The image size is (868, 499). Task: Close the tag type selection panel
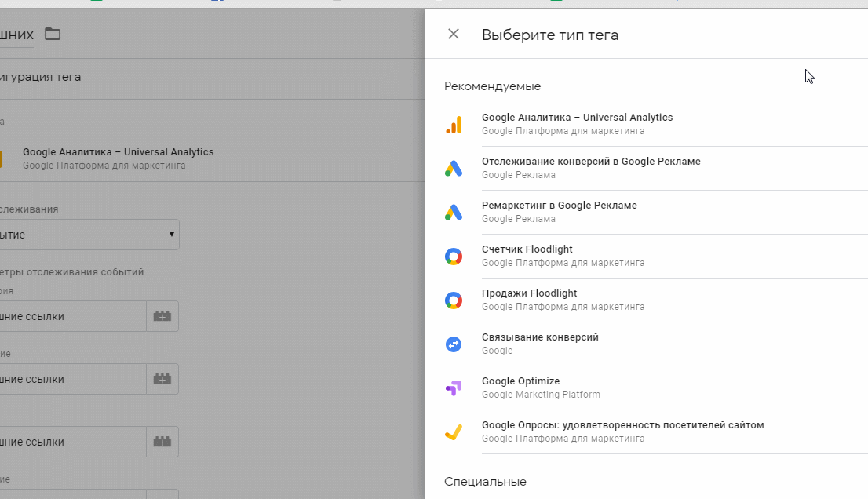[x=454, y=35]
